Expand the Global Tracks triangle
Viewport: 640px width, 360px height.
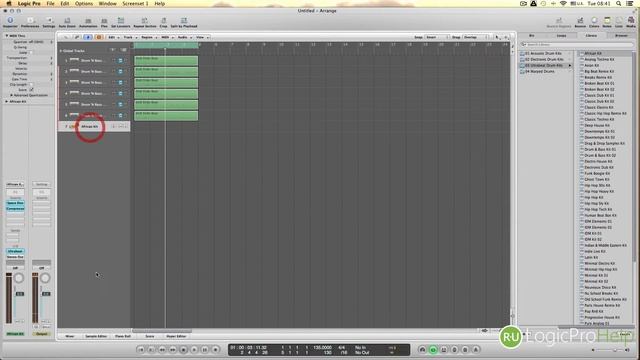click(61, 51)
